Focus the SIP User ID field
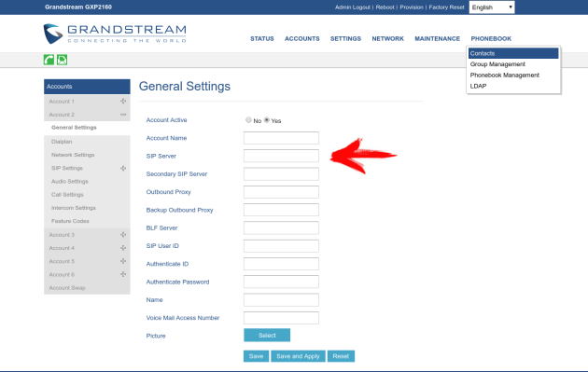Viewport: 588px width, 372px height. click(281, 246)
